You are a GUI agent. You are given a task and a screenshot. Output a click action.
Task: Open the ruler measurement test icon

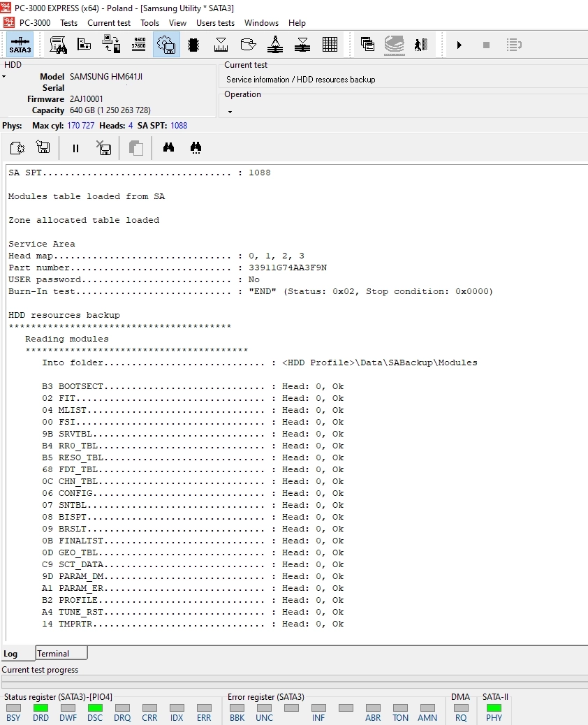pyautogui.click(x=221, y=45)
